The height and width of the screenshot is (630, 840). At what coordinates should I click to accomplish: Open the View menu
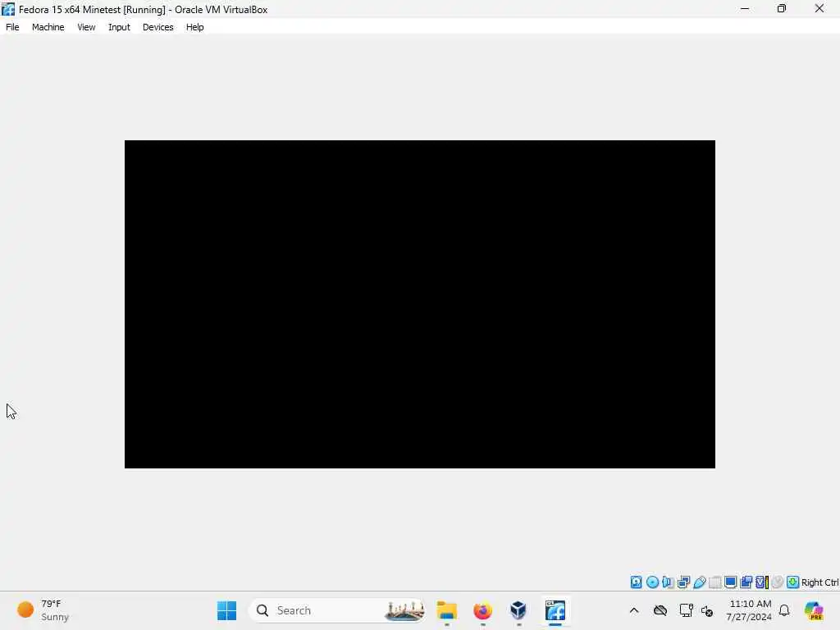click(86, 27)
